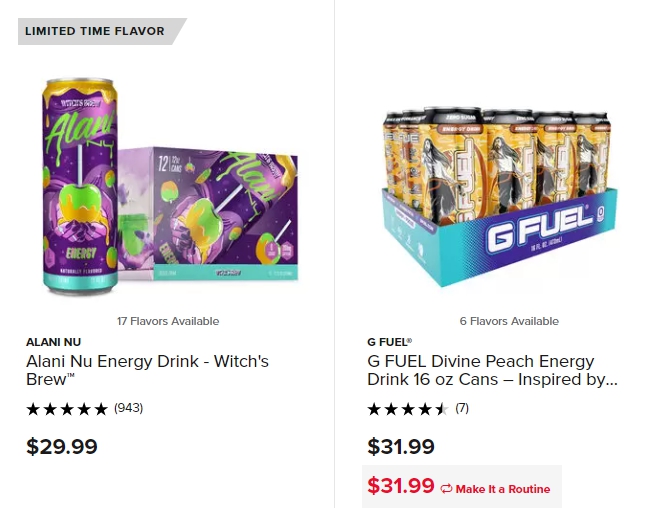The width and height of the screenshot is (671, 508).
Task: Click the single Alani Nu can picture
Action: (80, 187)
